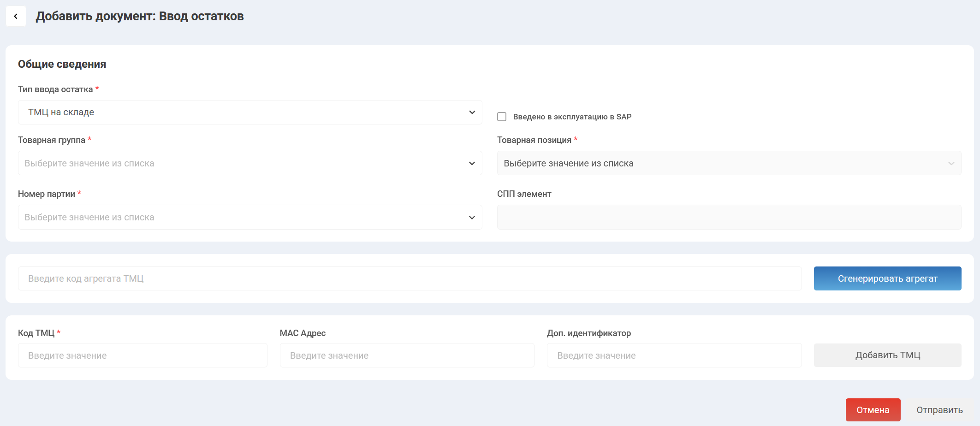Viewport: 980px width, 426px height.
Task: Enable 'Введено в эксплуатацию в SAP' checkbox
Action: click(x=502, y=117)
